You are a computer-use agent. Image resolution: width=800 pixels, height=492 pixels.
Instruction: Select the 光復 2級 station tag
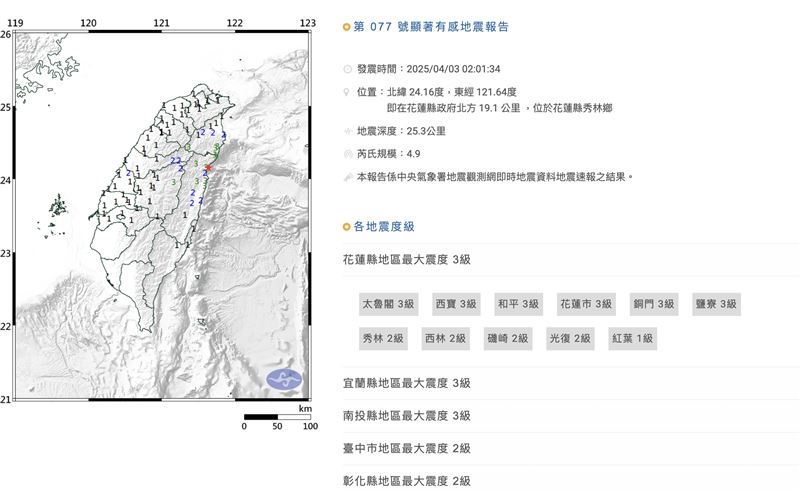570,338
